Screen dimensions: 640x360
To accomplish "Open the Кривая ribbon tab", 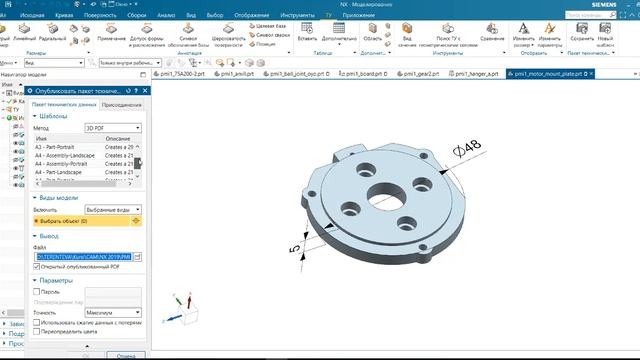I will point(64,15).
